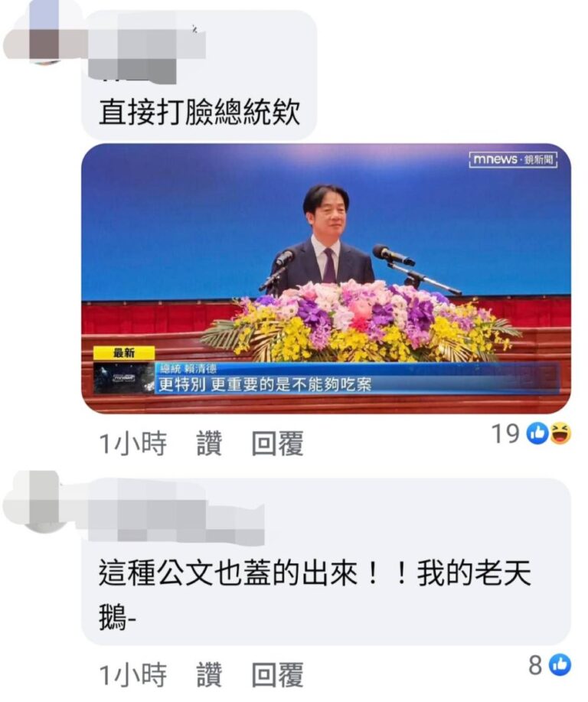Click the blue like reaction icon under first comment

pos(537,433)
